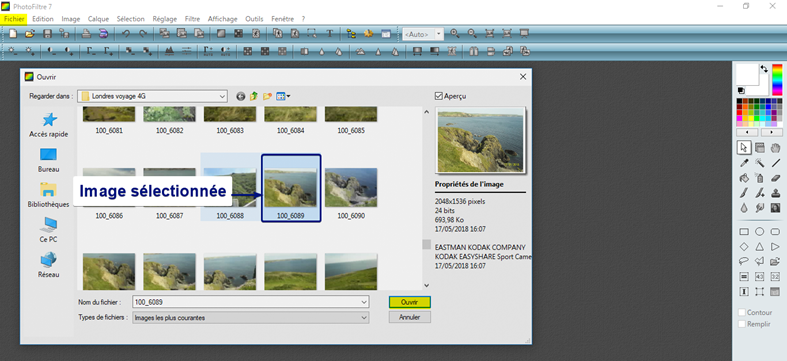The image size is (787, 361).
Task: Select the Eraser tool
Action: click(775, 178)
